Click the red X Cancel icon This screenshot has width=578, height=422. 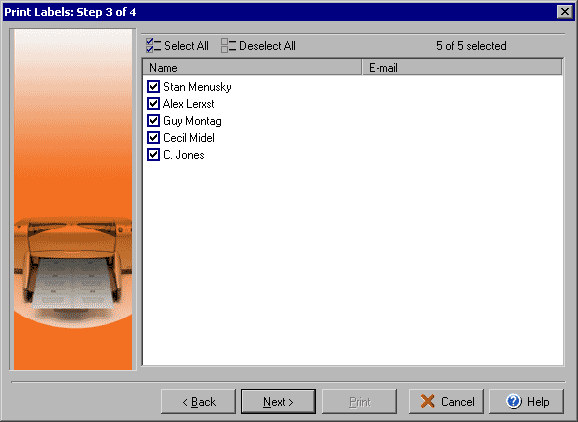tap(428, 401)
